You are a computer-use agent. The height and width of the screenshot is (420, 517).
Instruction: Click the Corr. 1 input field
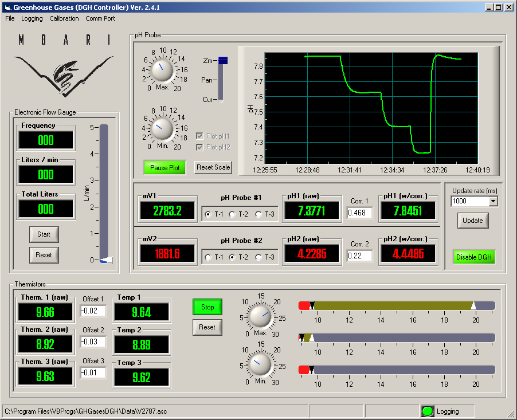click(359, 213)
